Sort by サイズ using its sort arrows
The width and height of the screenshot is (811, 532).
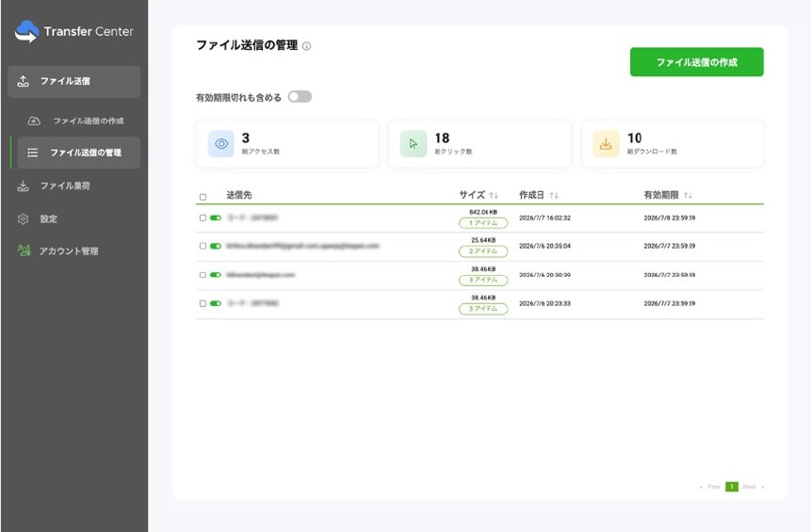494,196
